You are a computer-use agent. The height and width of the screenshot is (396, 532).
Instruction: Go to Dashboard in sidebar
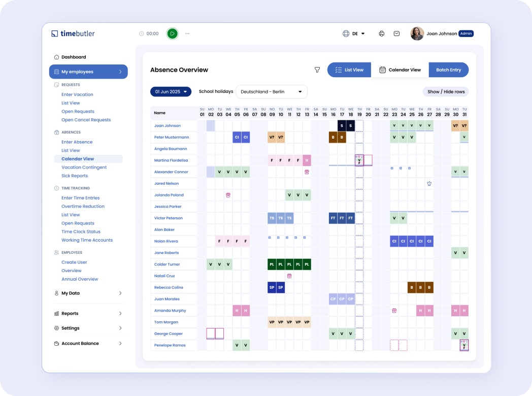(74, 57)
